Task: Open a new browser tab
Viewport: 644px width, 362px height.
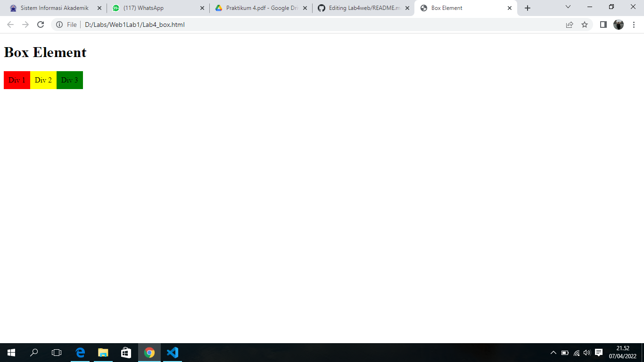Action: pos(527,8)
